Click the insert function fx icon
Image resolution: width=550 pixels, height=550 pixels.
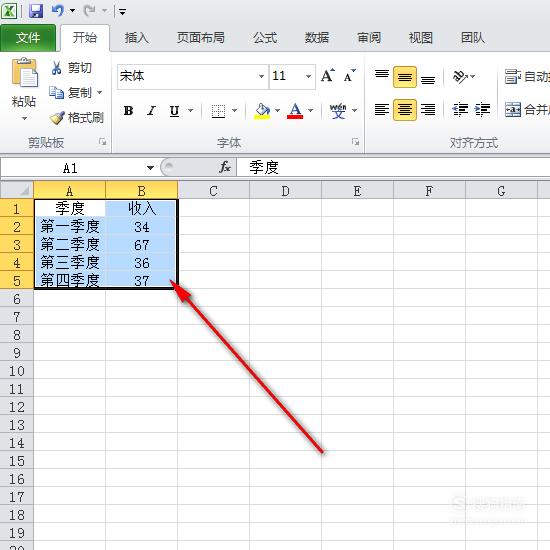click(x=225, y=167)
